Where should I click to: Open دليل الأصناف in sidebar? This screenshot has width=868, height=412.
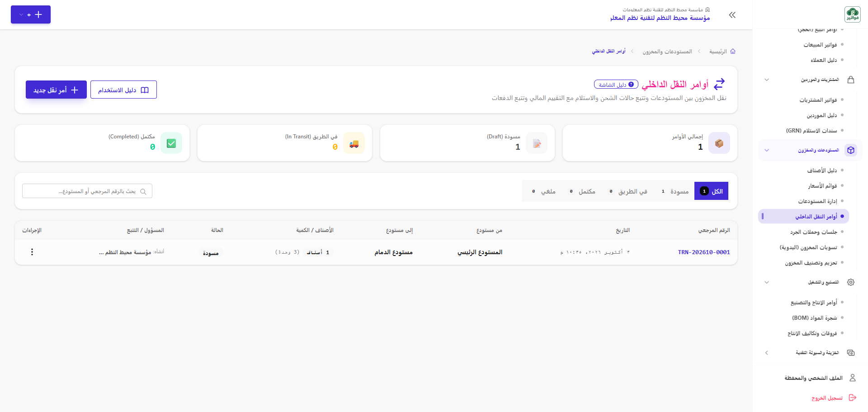point(822,170)
